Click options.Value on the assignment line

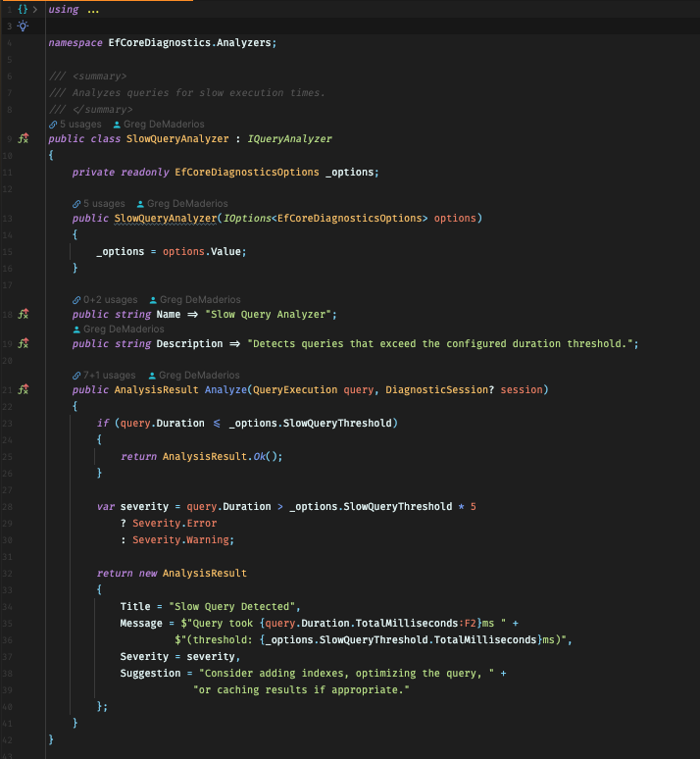(x=202, y=252)
